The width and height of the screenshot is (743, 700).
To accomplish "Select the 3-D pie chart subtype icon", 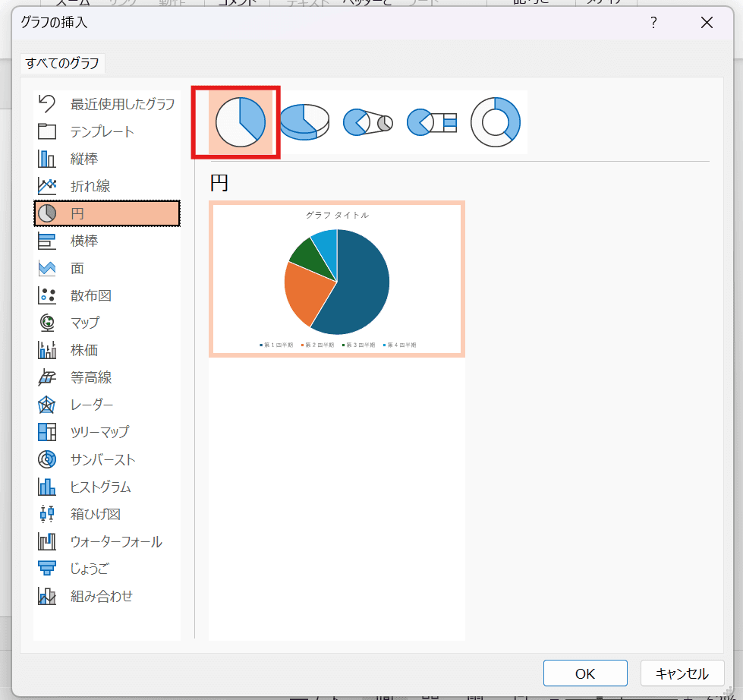I will click(304, 121).
